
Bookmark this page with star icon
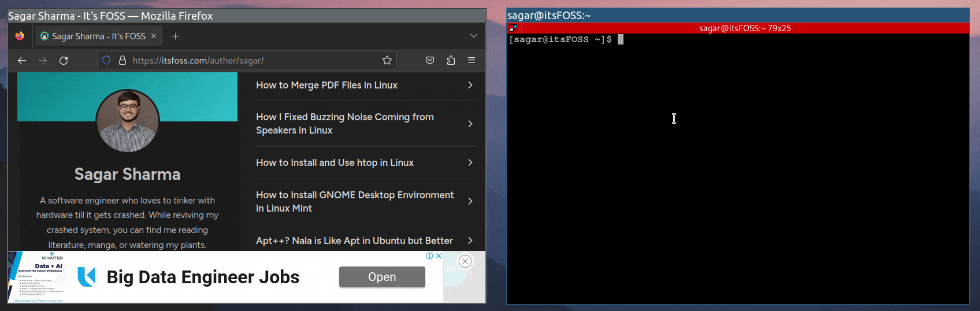click(x=387, y=60)
